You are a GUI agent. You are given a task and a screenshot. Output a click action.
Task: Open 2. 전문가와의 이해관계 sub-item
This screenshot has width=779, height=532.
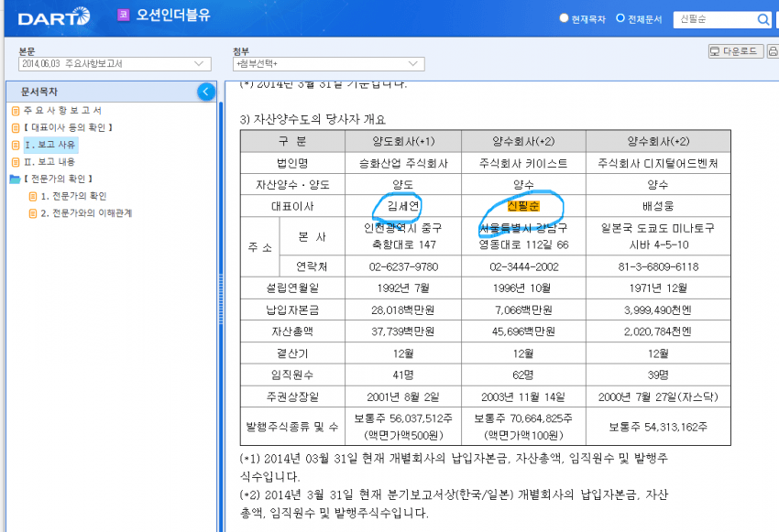click(86, 213)
